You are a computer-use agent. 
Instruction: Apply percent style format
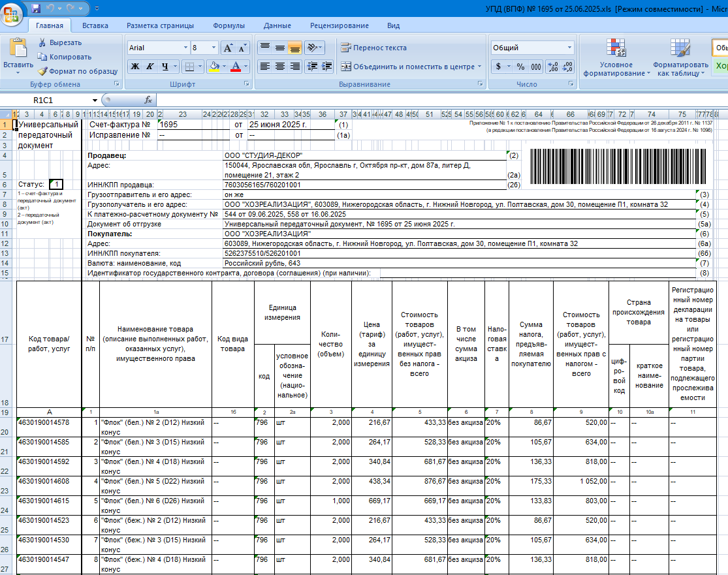pos(521,67)
